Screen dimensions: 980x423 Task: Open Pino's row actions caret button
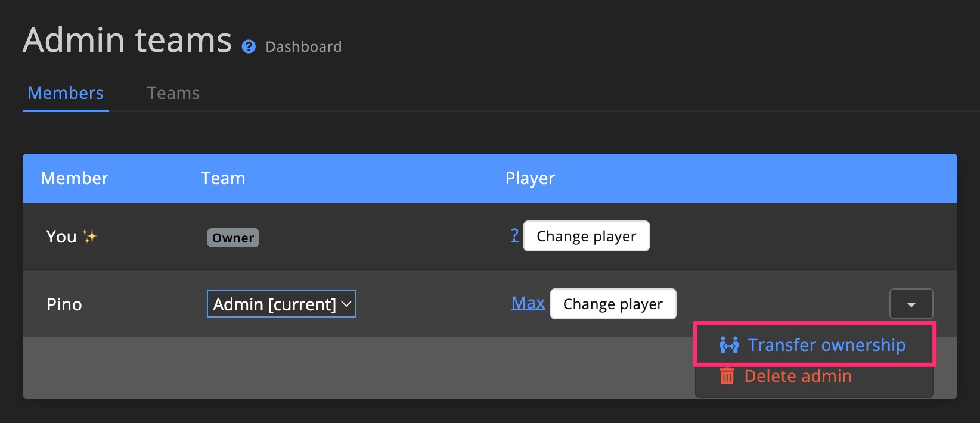tap(911, 304)
